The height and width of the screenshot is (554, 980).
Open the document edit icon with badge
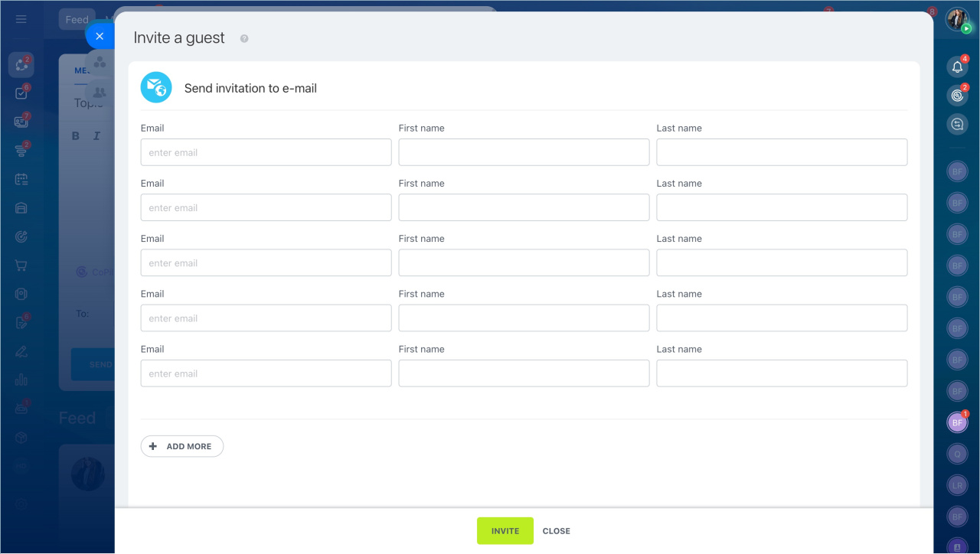21,323
